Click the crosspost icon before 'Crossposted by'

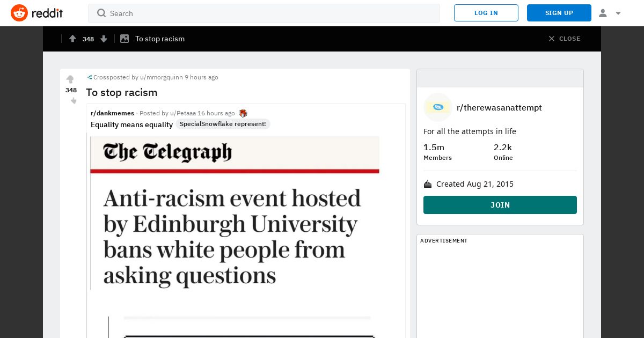click(x=90, y=77)
